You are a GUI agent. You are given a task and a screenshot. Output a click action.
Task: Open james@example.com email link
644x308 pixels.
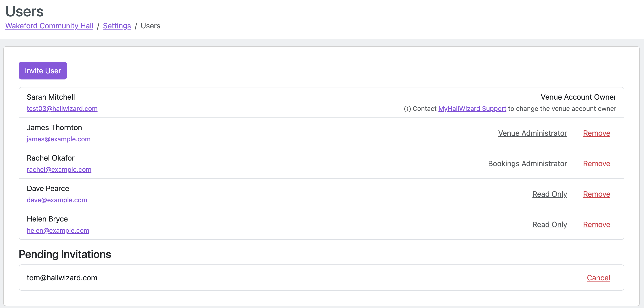[59, 139]
